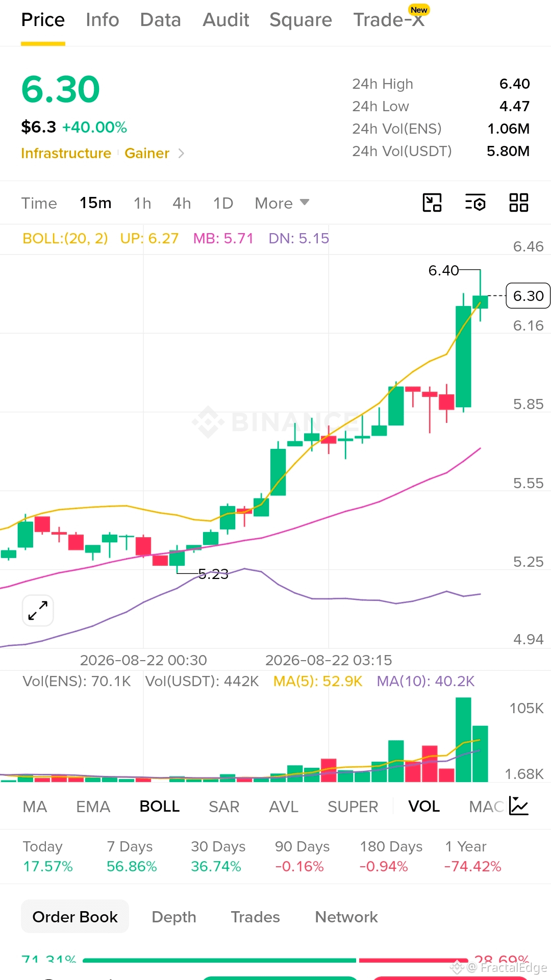551x980 pixels.
Task: Switch to the Info tab
Action: click(103, 20)
